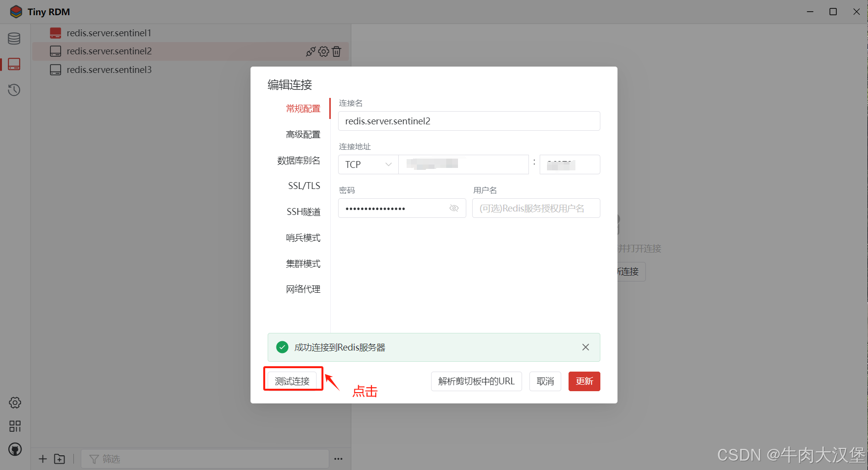Click the 密码 password field
The width and height of the screenshot is (868, 470).
click(402, 208)
